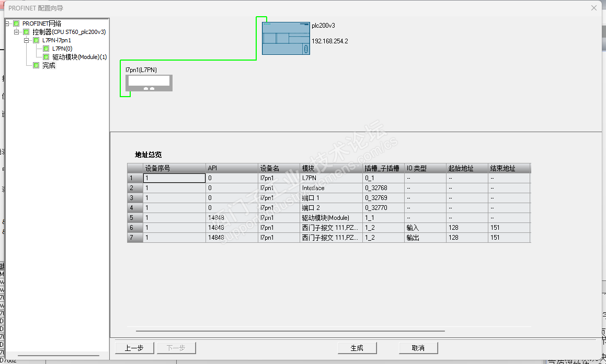This screenshot has height=364, width=606.
Task: Click the 端口 2 module cell
Action: click(x=331, y=208)
